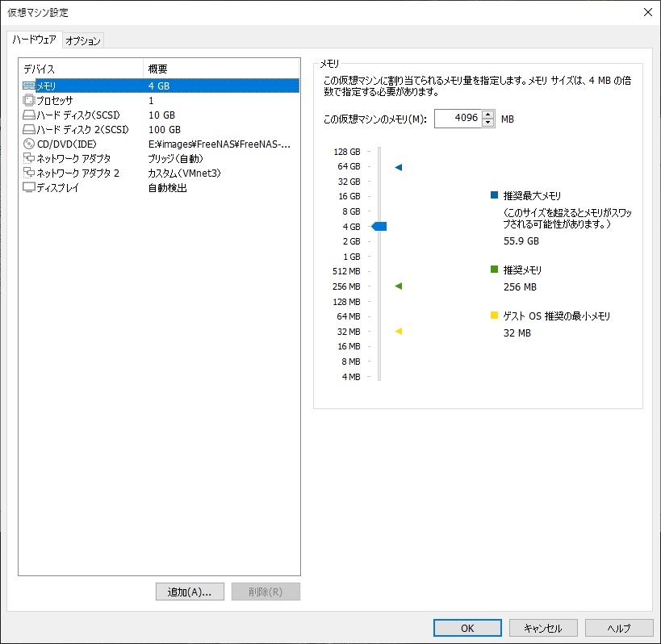Select the プロセッサ device row
661x644 pixels.
tap(161, 100)
